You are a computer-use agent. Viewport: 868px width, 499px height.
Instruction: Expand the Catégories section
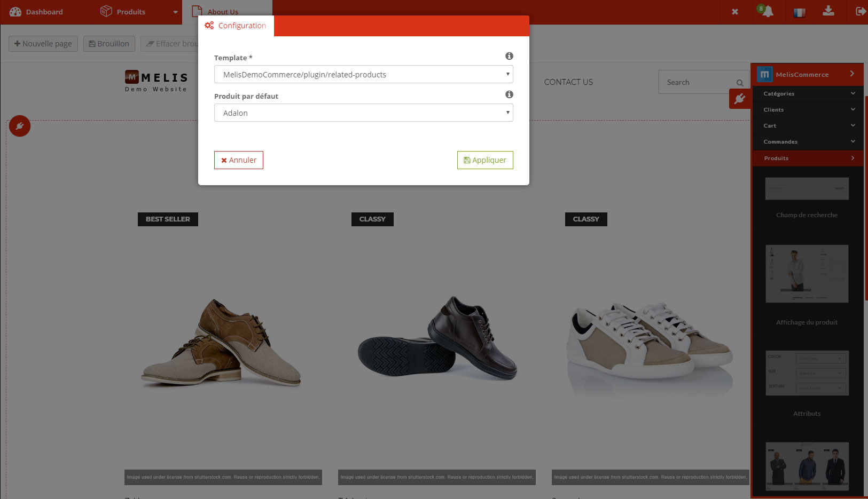point(807,94)
